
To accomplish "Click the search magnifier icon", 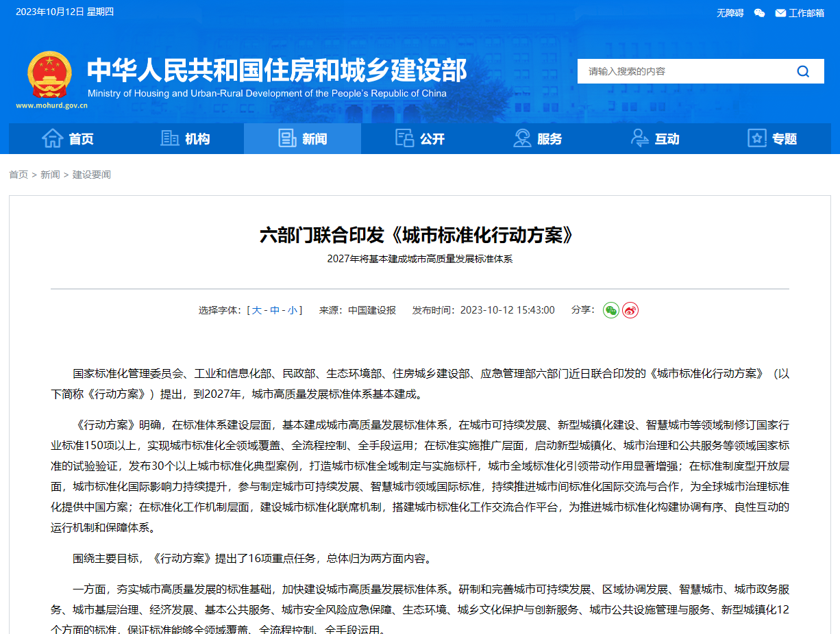I will pyautogui.click(x=803, y=71).
